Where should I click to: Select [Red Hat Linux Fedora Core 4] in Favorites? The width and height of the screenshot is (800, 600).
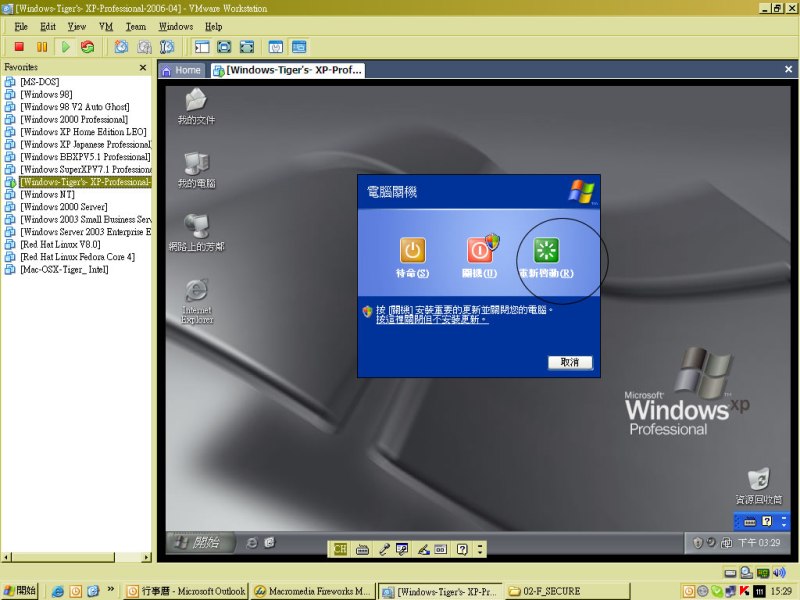pos(78,257)
